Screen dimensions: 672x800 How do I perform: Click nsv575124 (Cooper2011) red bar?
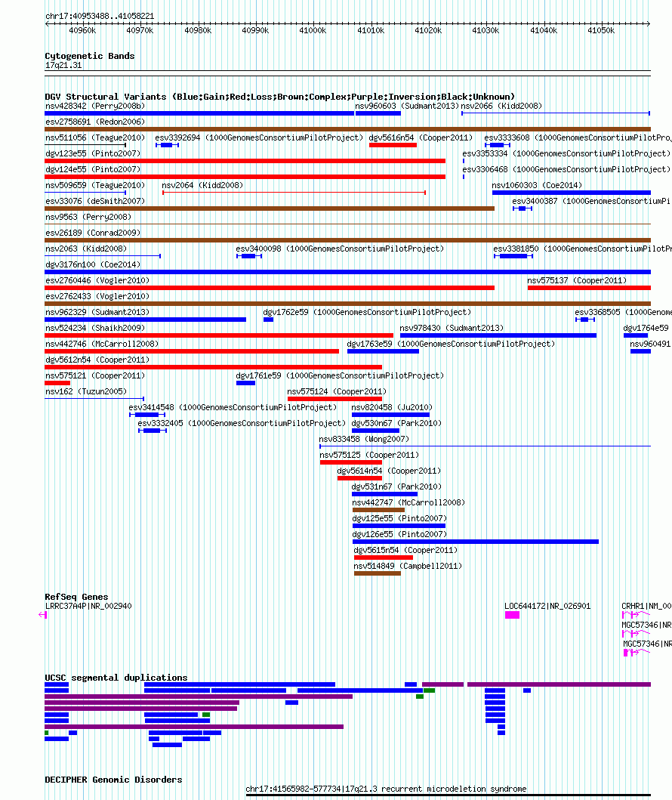click(334, 398)
